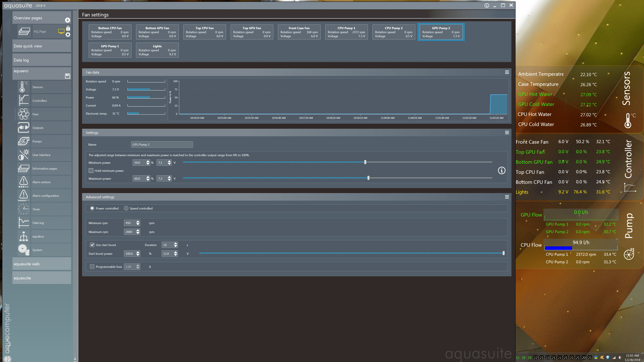The image size is (644, 362).
Task: Enable Hold minimum power checkbox
Action: pos(91,170)
